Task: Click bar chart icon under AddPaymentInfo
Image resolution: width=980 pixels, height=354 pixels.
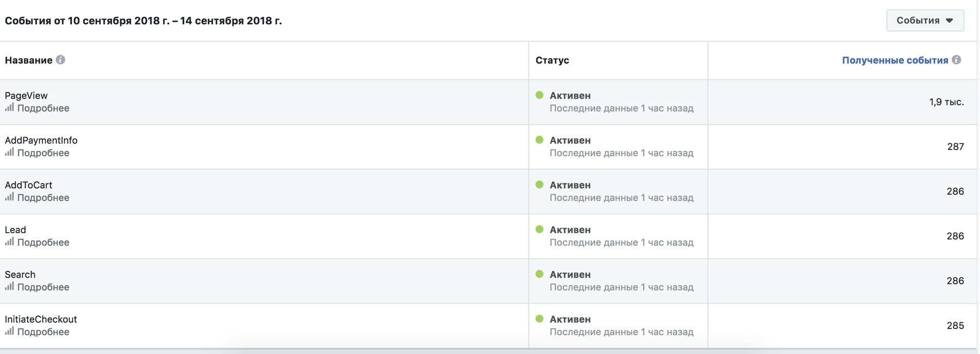Action: pyautogui.click(x=9, y=153)
